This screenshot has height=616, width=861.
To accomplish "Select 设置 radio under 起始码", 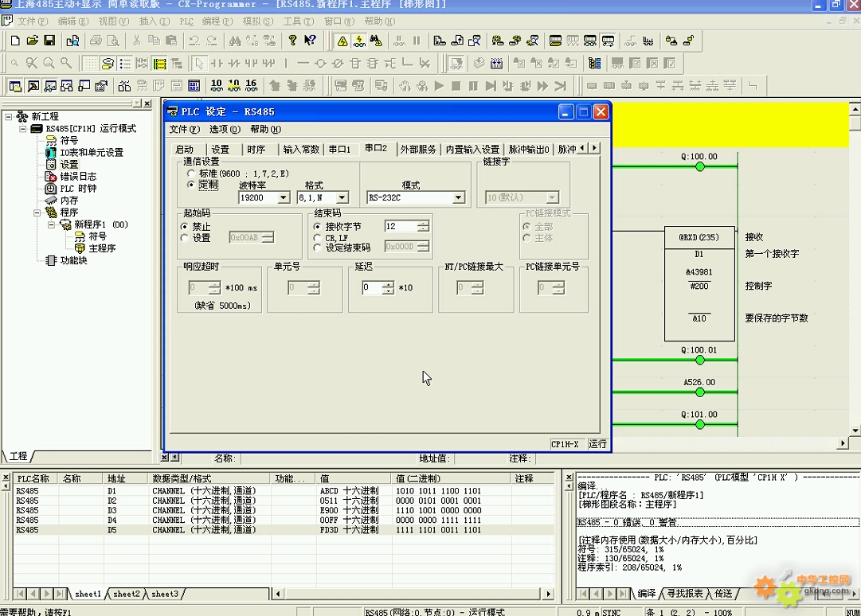I will [185, 237].
